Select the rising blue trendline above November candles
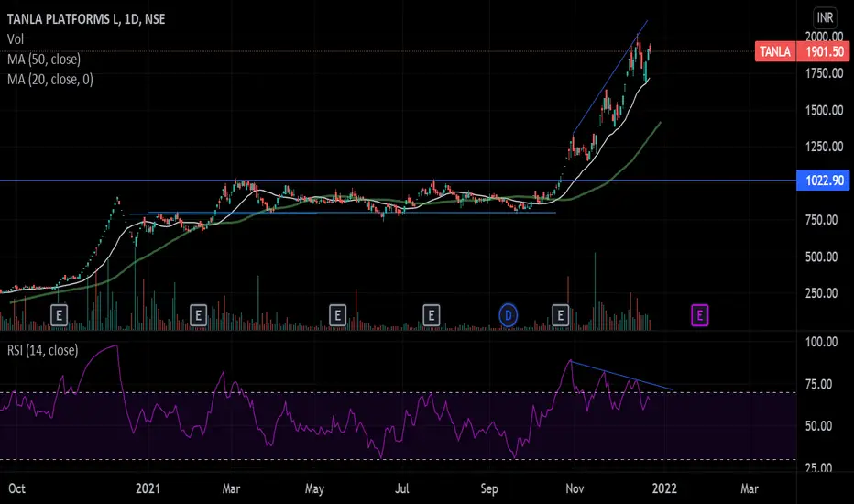This screenshot has height=504, width=854. coord(610,77)
